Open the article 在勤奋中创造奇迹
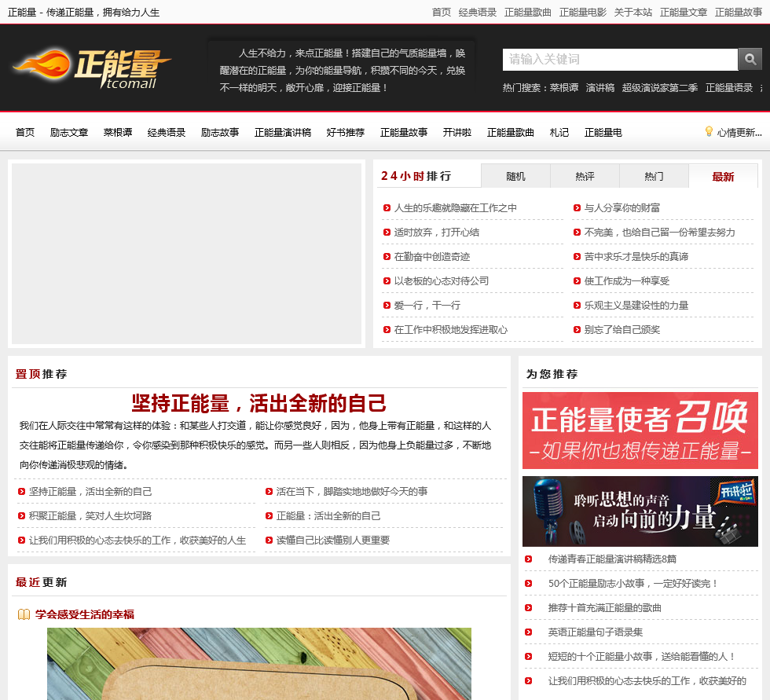Viewport: 770px width, 700px height. click(432, 257)
